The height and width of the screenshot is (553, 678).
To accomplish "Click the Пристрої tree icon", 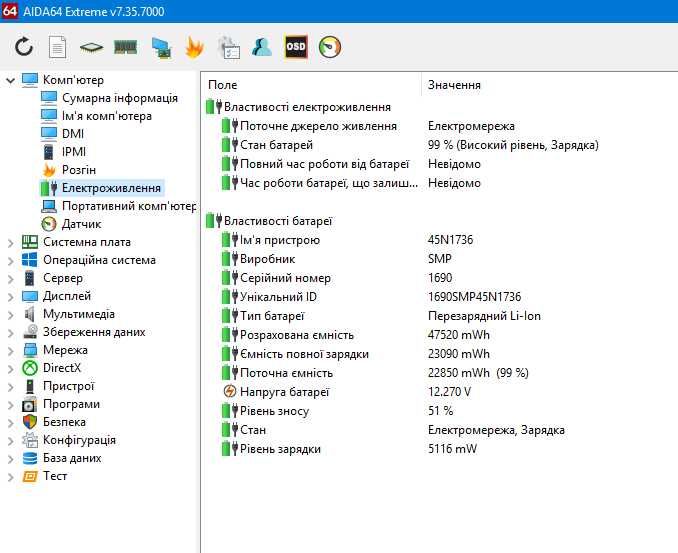I will (30, 386).
